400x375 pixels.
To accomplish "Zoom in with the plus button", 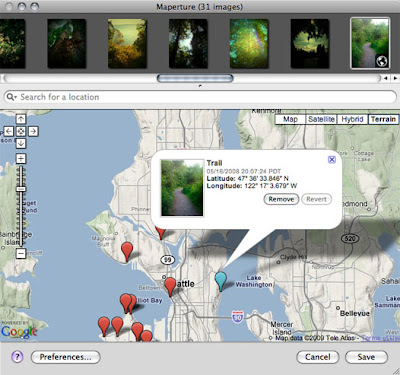I will [21, 158].
